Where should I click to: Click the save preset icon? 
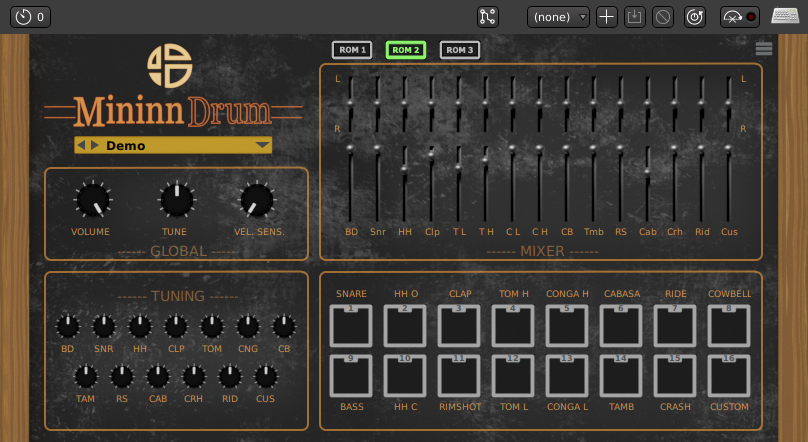[634, 17]
